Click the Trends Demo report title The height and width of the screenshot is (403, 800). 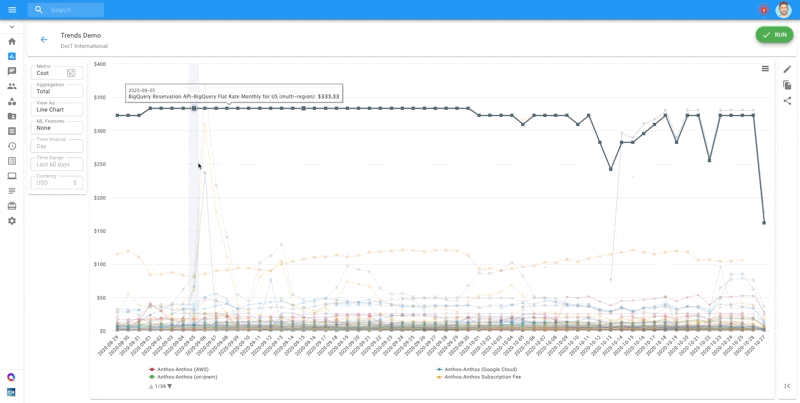[x=81, y=35]
